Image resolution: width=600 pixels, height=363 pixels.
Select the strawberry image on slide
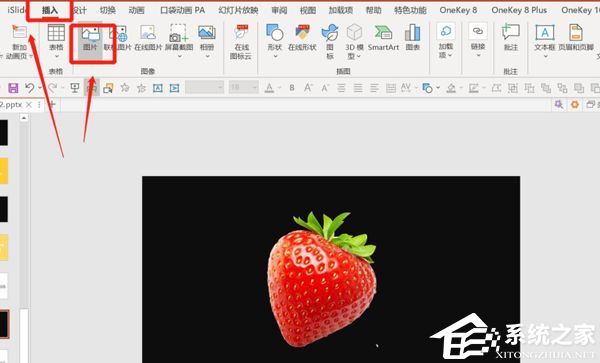click(321, 278)
